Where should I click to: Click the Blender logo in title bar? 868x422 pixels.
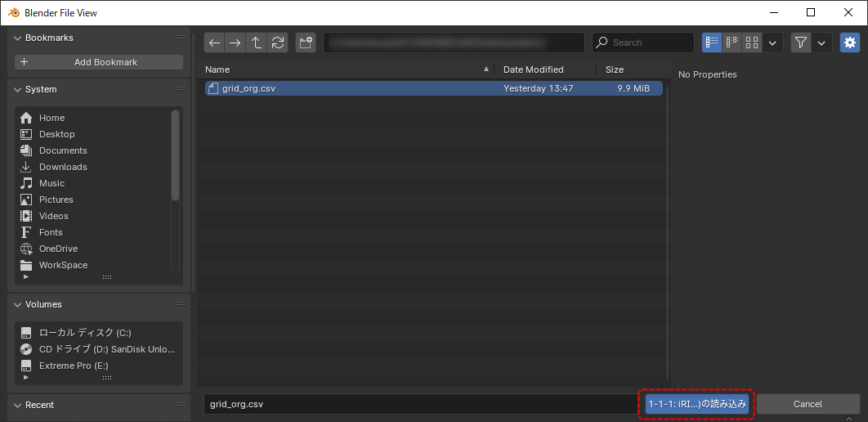pos(14,12)
